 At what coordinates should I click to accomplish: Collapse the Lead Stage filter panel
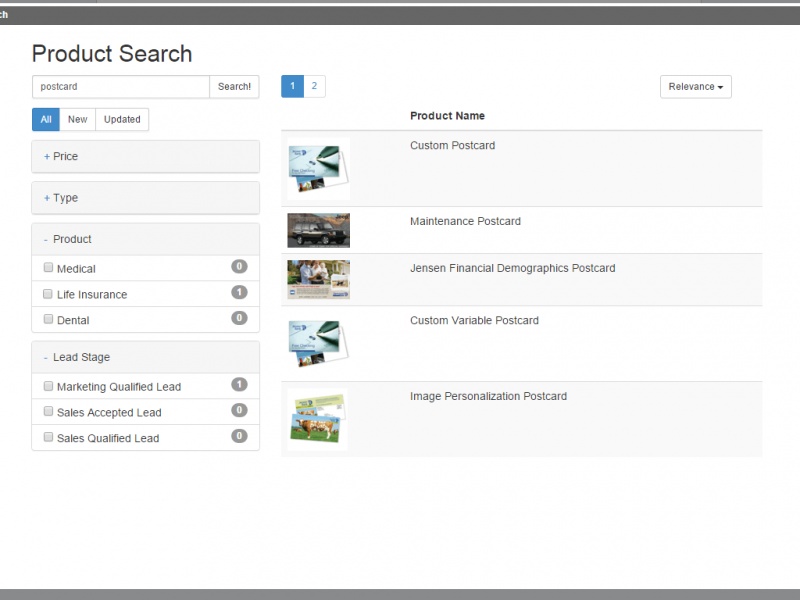[145, 357]
